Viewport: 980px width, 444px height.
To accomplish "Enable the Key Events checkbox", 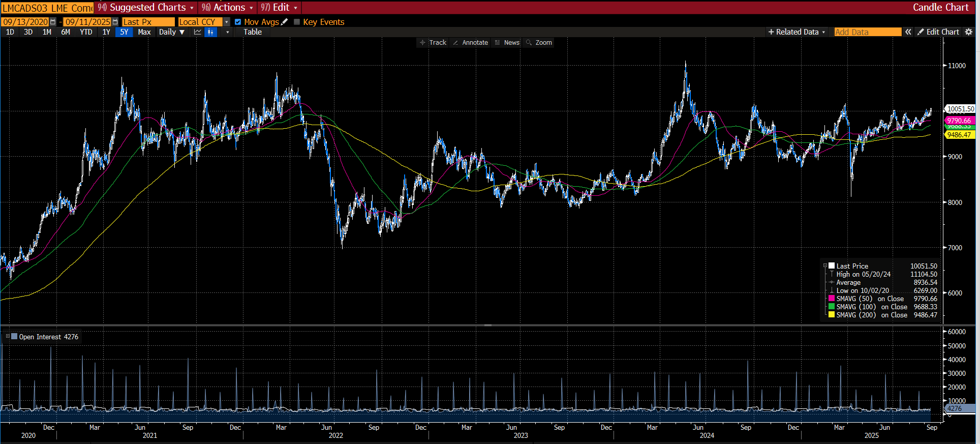I will point(297,22).
